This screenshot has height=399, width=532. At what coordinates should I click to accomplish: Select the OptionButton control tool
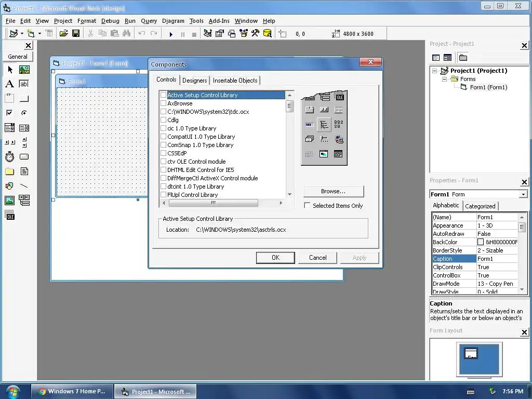click(24, 113)
